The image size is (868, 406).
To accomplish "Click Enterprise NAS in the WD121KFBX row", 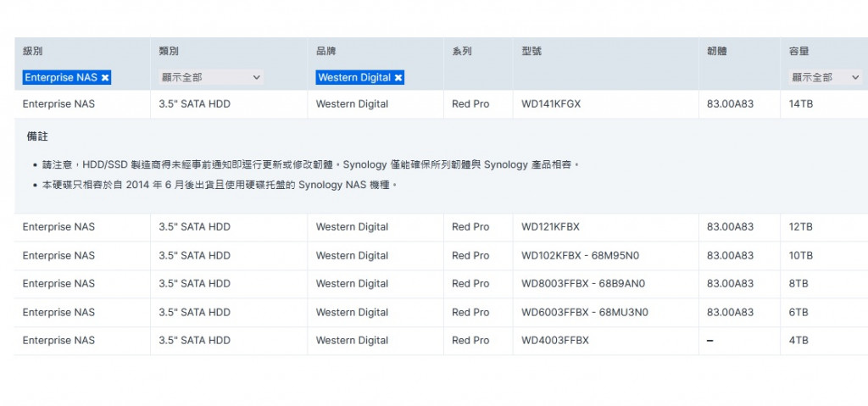I will tap(58, 226).
